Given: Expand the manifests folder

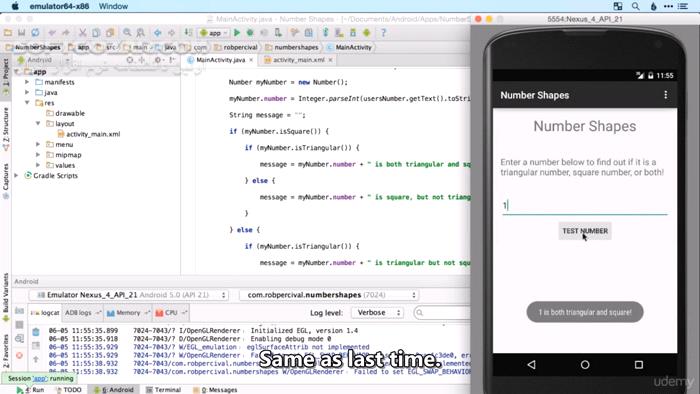Looking at the screenshot, I should pos(27,82).
